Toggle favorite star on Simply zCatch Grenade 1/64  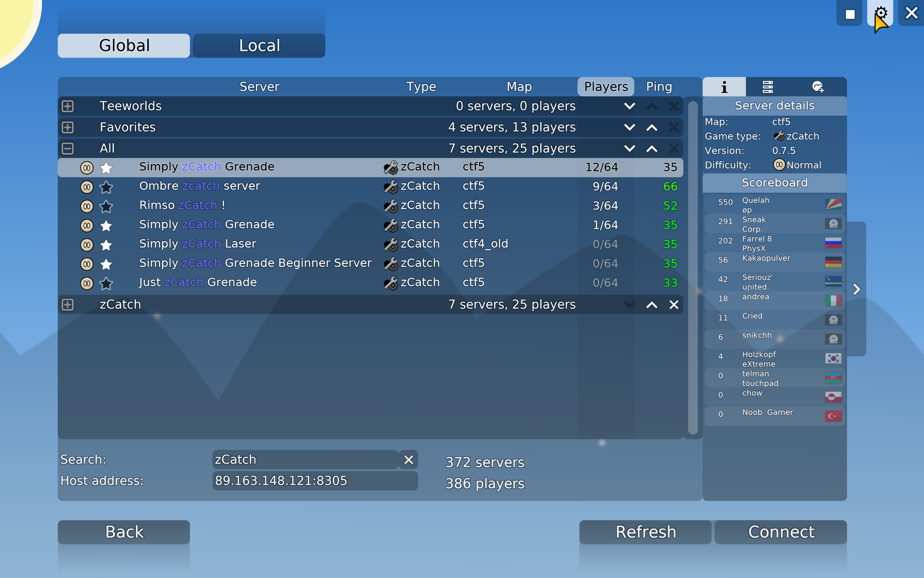(106, 225)
